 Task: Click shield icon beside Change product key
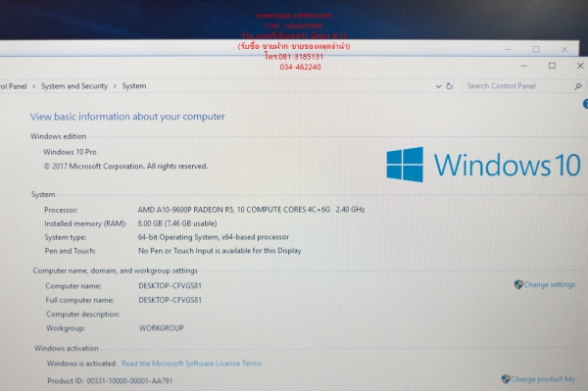coord(506,379)
